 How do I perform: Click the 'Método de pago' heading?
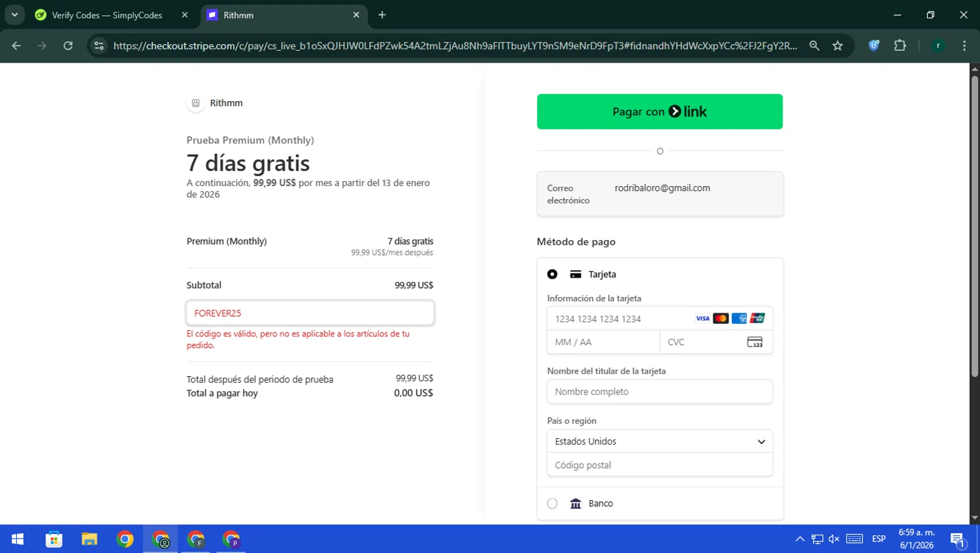click(576, 242)
